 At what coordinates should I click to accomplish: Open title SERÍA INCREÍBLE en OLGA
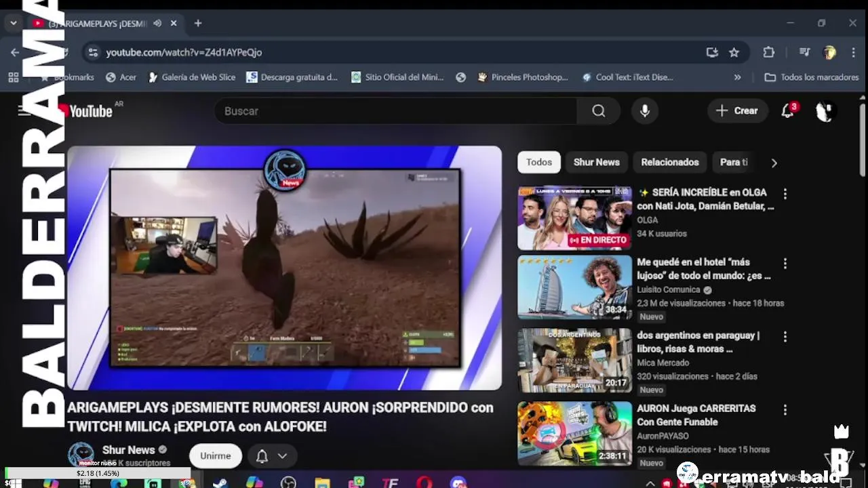click(705, 199)
